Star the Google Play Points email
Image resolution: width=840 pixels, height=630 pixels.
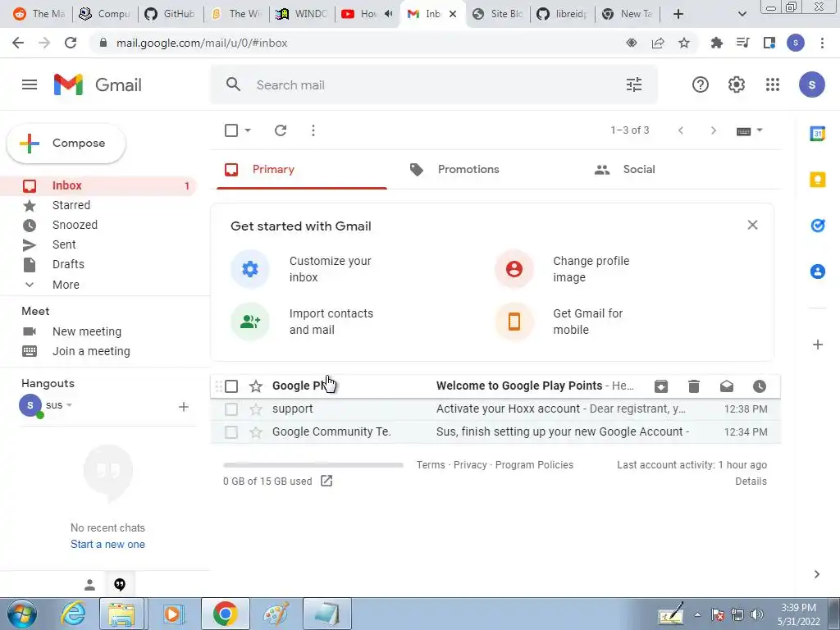(x=256, y=386)
